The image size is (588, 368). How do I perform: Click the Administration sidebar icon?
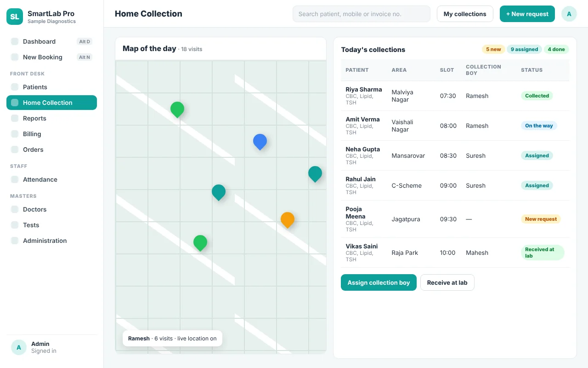point(15,241)
